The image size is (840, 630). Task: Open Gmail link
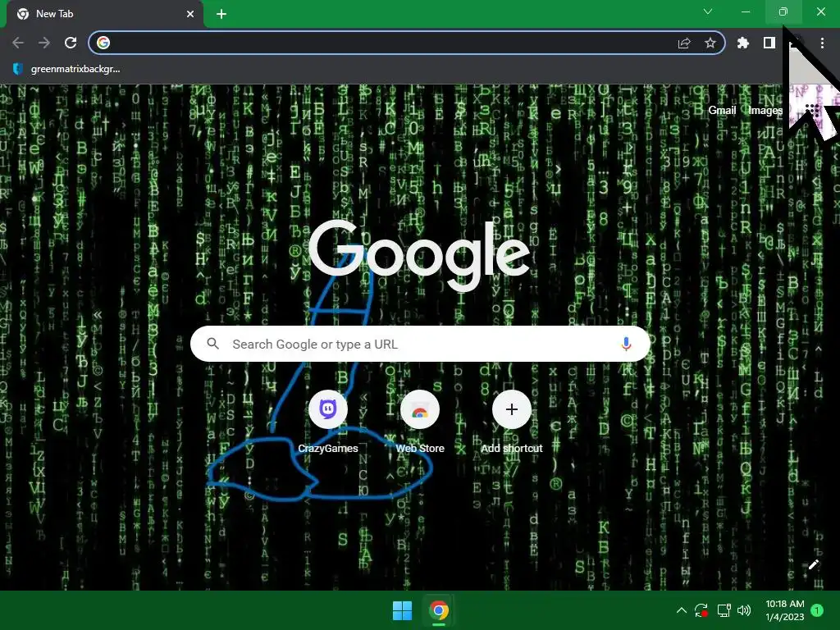[x=722, y=111]
